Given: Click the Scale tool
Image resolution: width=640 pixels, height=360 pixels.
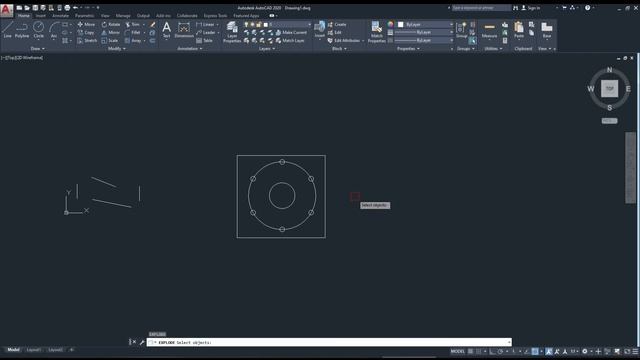Looking at the screenshot, I should click(110, 40).
